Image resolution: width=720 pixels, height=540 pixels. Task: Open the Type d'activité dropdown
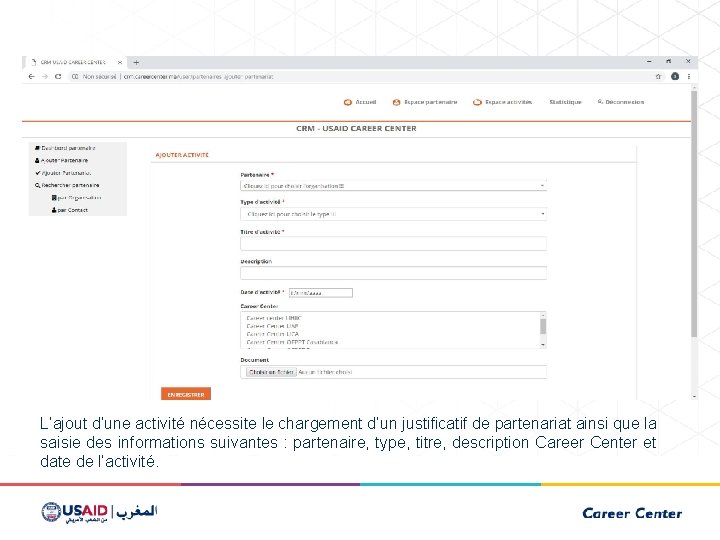pyautogui.click(x=394, y=214)
